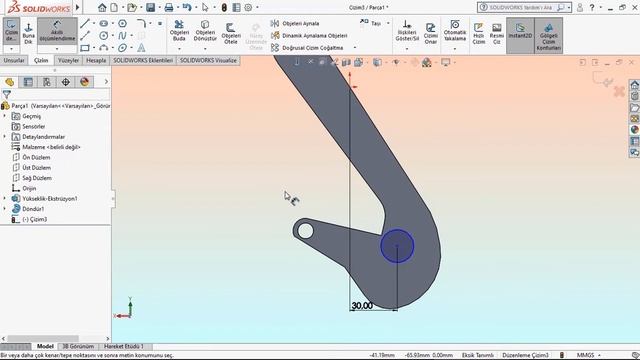
Task: Open the FeatureManager design tree tab icon
Action: [x=9, y=82]
